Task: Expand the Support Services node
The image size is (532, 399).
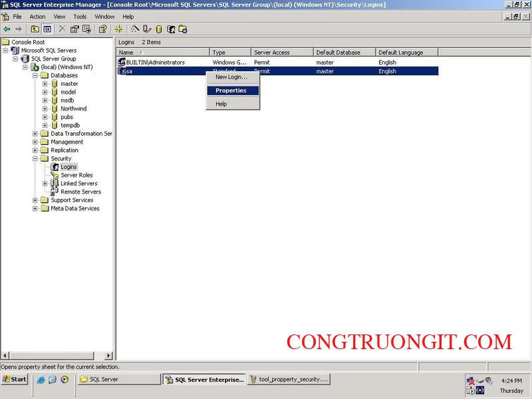Action: point(35,200)
